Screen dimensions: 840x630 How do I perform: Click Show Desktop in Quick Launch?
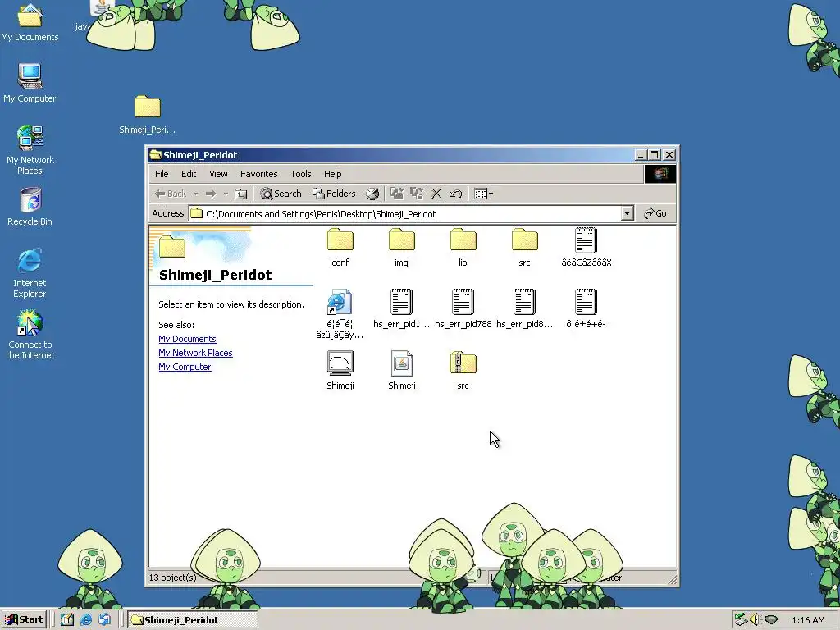tap(67, 620)
